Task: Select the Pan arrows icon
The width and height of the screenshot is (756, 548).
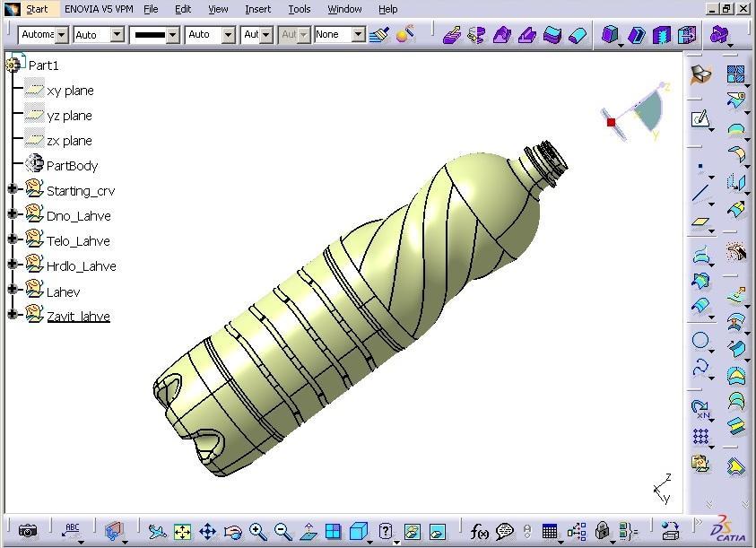Action: [x=207, y=532]
